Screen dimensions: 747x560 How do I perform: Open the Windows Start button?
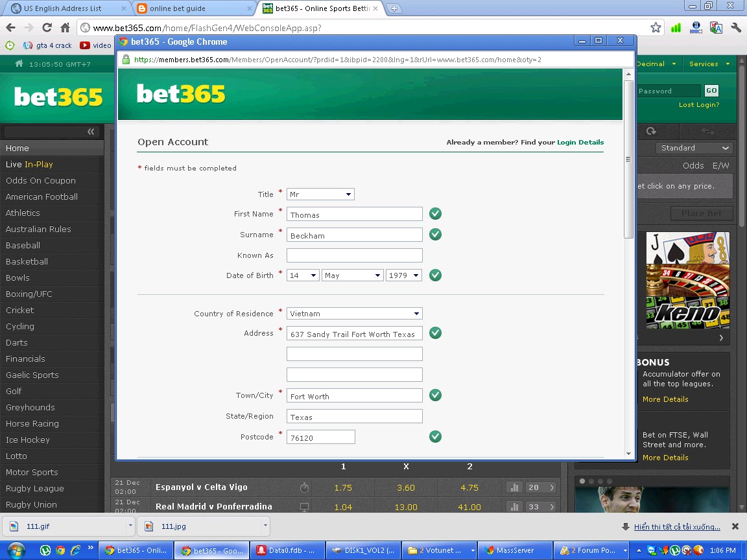point(16,550)
